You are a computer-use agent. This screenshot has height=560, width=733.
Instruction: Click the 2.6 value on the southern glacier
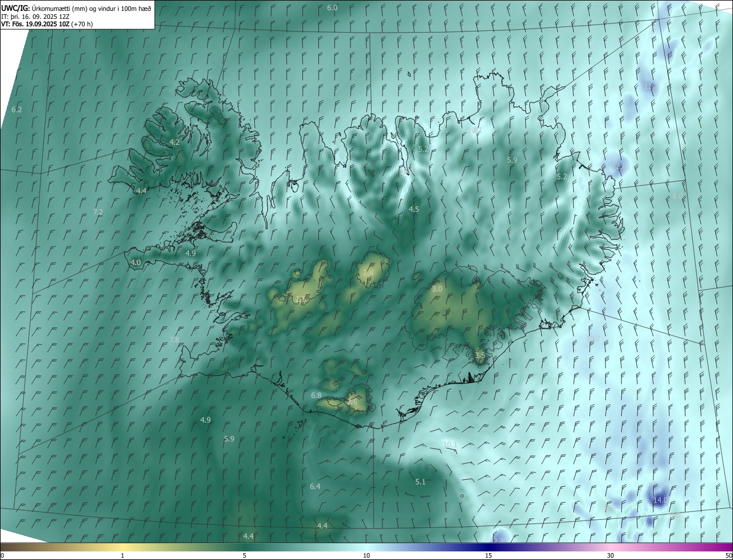(x=353, y=402)
